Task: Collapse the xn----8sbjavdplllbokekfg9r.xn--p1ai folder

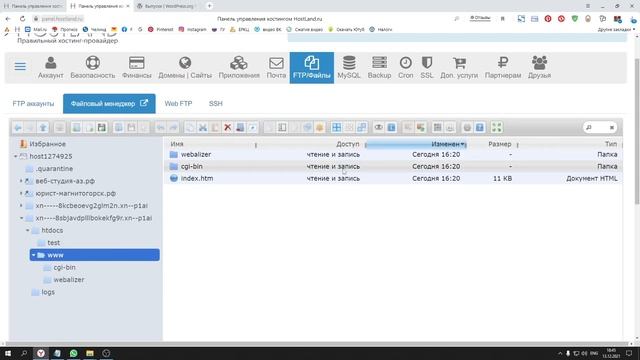Action: click(x=21, y=218)
